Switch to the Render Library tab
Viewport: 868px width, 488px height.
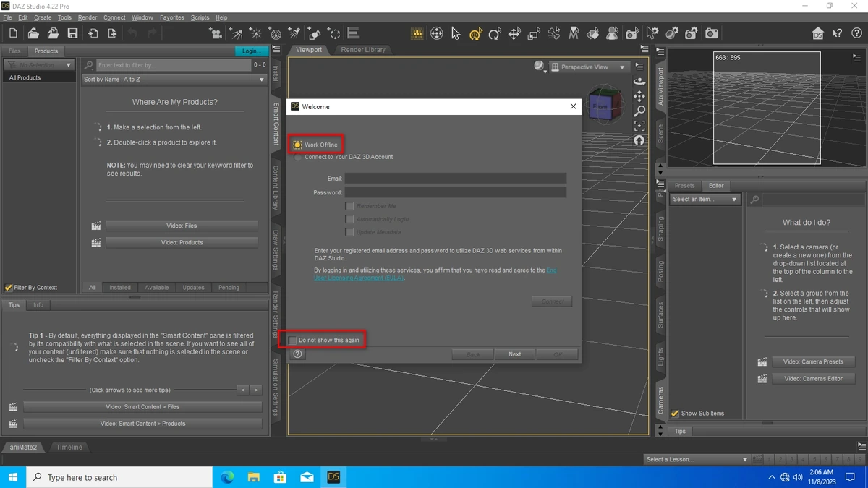click(x=364, y=50)
